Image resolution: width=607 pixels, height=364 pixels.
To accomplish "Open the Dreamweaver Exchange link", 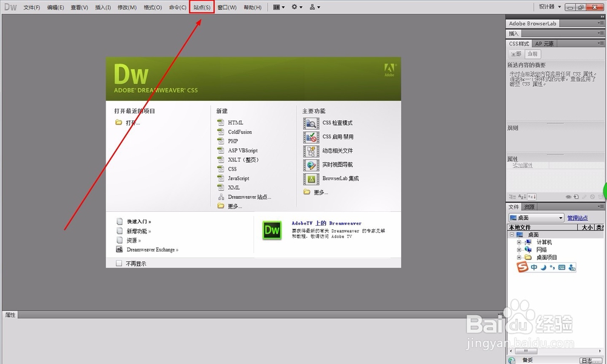I will coord(152,249).
